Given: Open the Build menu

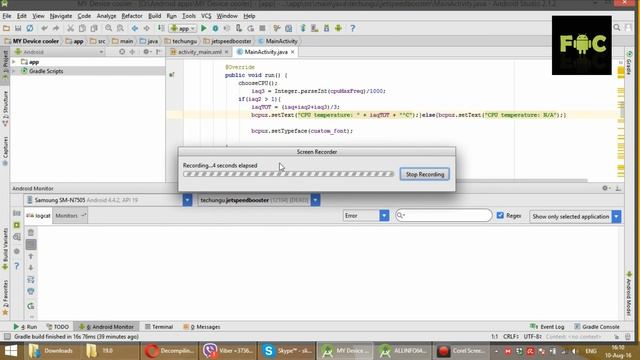Looking at the screenshot, I should (x=154, y=16).
